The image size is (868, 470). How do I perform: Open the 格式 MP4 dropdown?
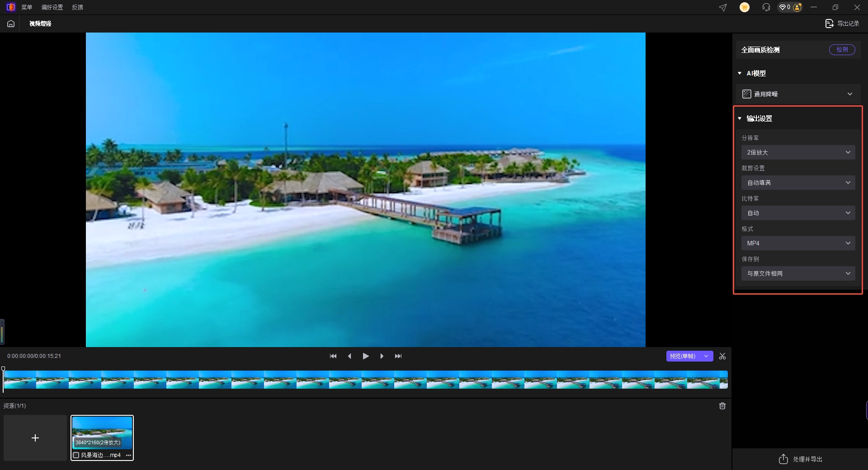pyautogui.click(x=798, y=243)
